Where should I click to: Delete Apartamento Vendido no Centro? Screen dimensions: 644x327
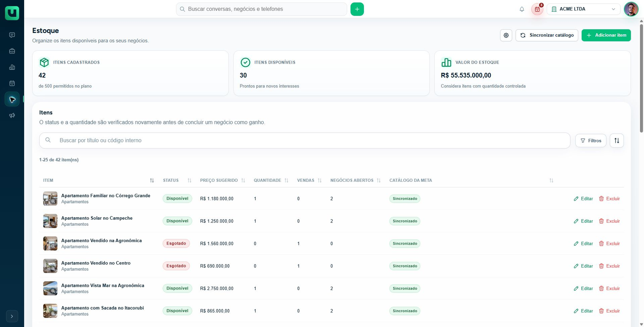[609, 266]
